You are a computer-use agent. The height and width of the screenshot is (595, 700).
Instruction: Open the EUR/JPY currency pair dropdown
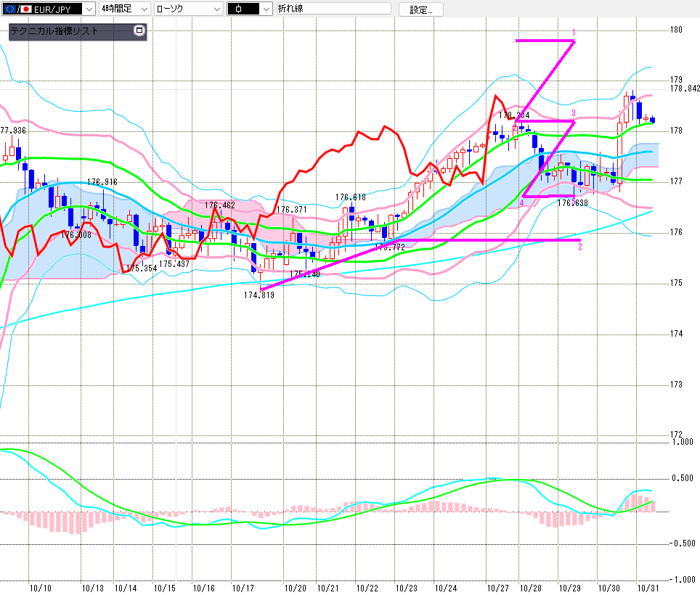[89, 9]
